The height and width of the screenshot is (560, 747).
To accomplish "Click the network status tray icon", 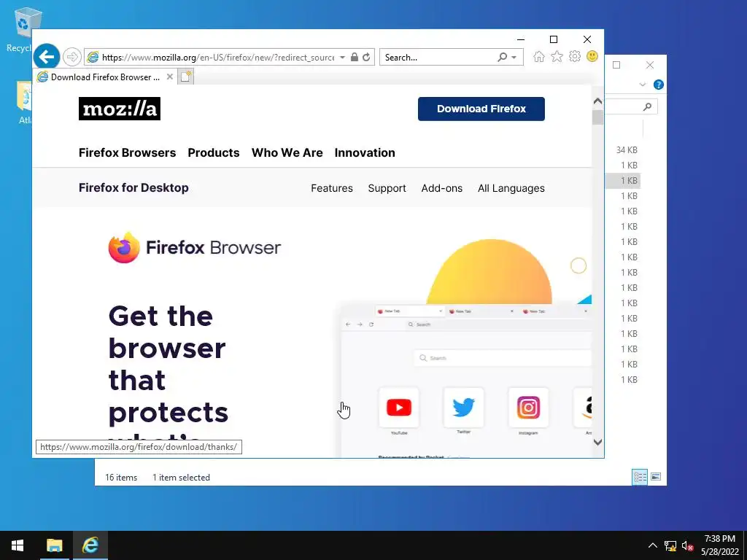I will 670,545.
